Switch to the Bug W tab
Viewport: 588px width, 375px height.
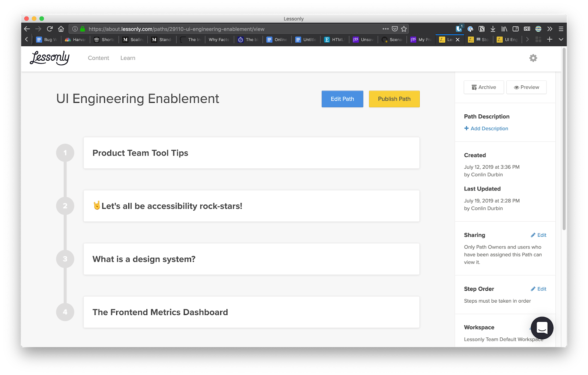(x=47, y=39)
